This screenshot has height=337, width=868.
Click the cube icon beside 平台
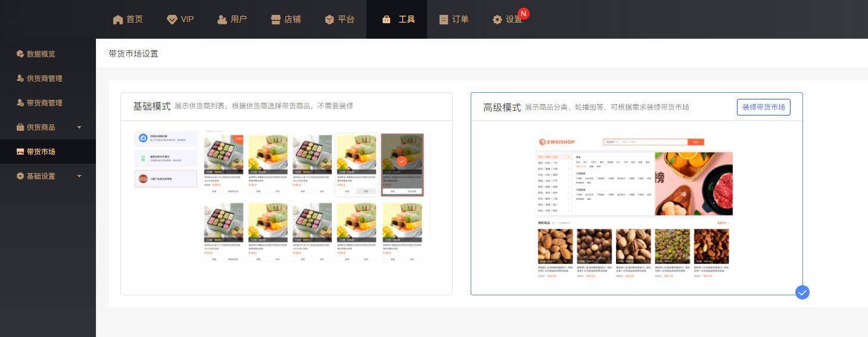point(329,20)
